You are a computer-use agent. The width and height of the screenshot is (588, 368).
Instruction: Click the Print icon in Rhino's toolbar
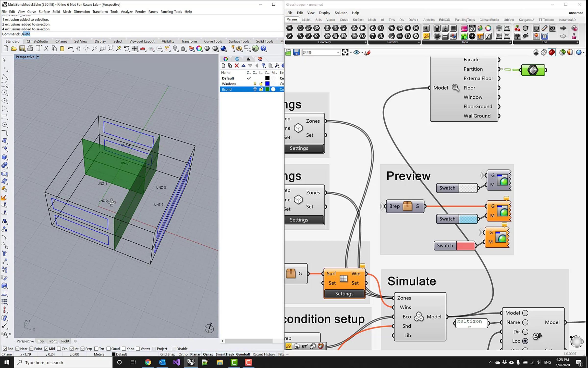click(x=30, y=49)
